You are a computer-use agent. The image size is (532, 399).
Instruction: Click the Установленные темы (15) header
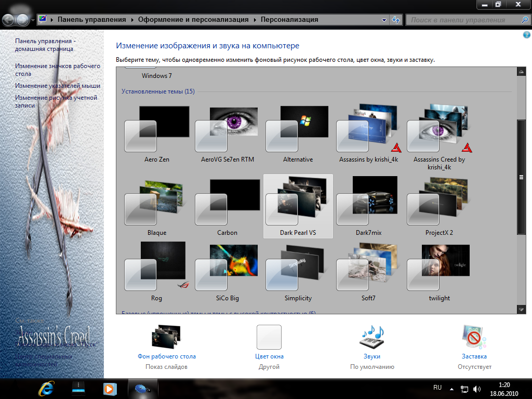[x=158, y=91]
